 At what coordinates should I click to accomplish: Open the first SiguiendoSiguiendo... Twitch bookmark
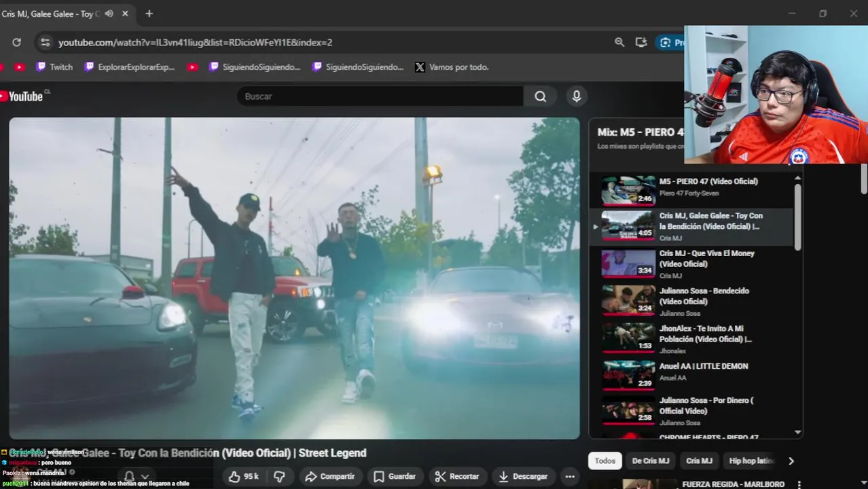[x=255, y=67]
